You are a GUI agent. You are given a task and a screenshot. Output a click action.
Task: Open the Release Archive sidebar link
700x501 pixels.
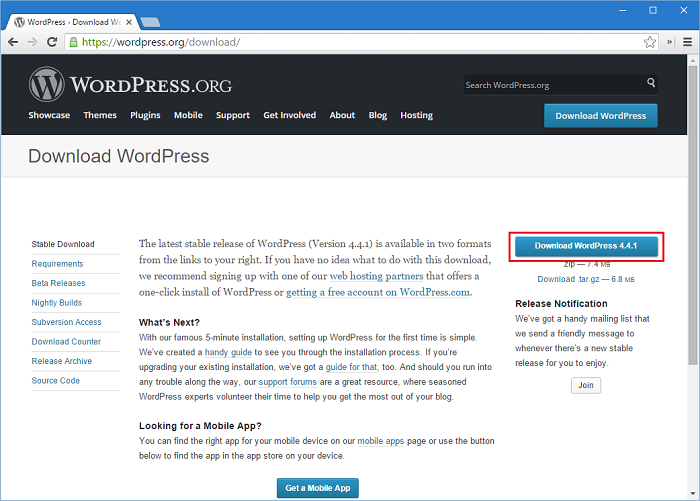coord(62,361)
